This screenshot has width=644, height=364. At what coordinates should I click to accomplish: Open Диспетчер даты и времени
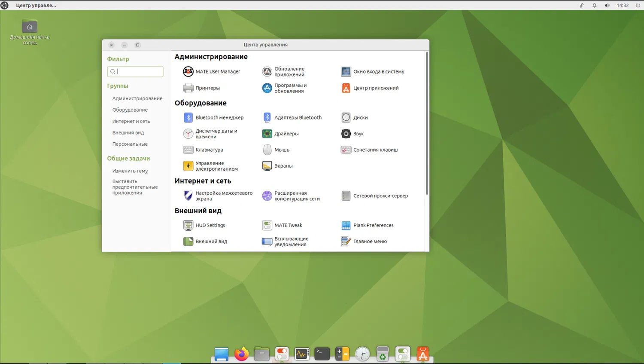tap(210, 134)
